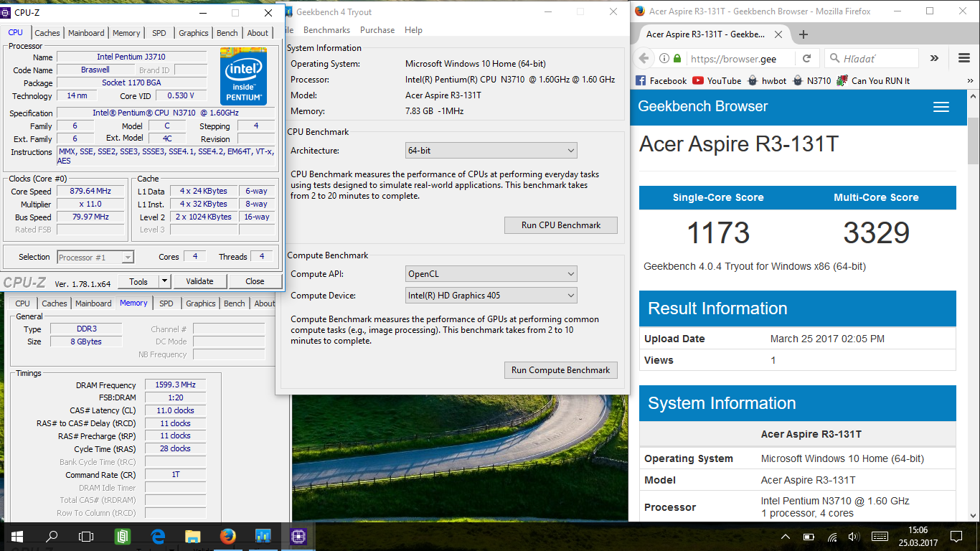980x551 pixels.
Task: Open the Geekbench Browser navigation hamburger menu
Action: (941, 107)
